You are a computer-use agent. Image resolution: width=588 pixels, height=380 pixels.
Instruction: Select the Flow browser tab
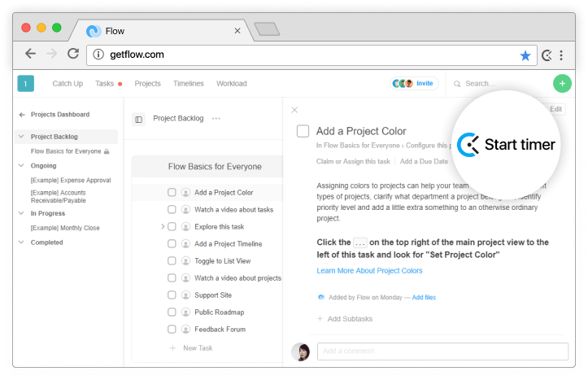[x=161, y=31]
